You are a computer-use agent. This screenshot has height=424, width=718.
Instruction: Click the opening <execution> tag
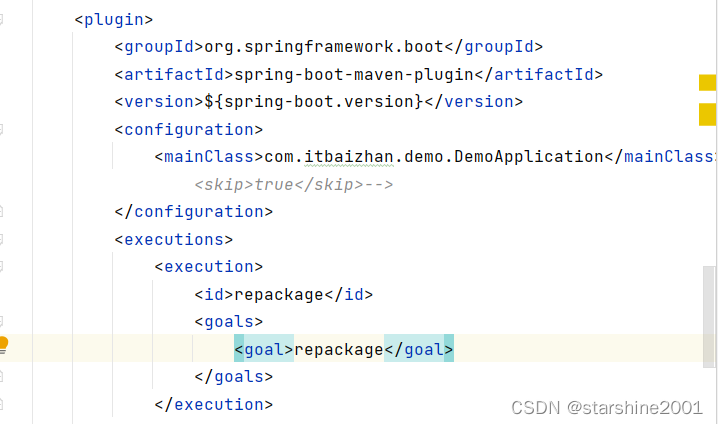coord(209,266)
